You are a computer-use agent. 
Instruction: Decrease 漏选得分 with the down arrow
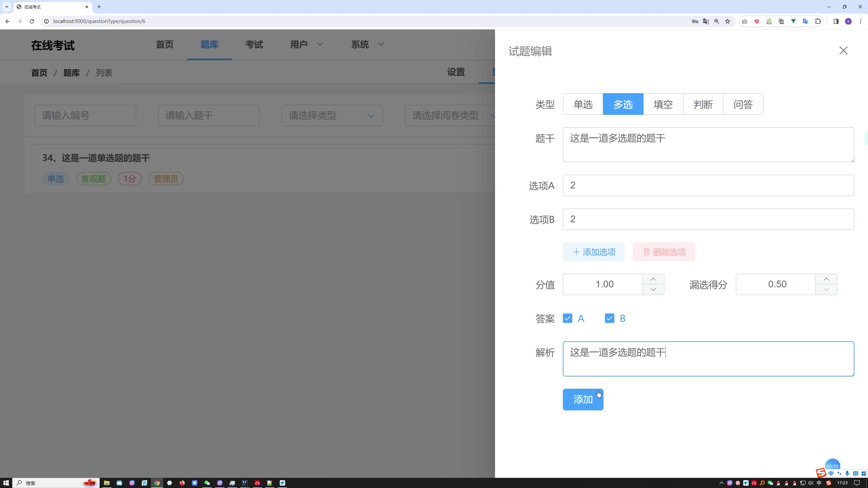[826, 289]
